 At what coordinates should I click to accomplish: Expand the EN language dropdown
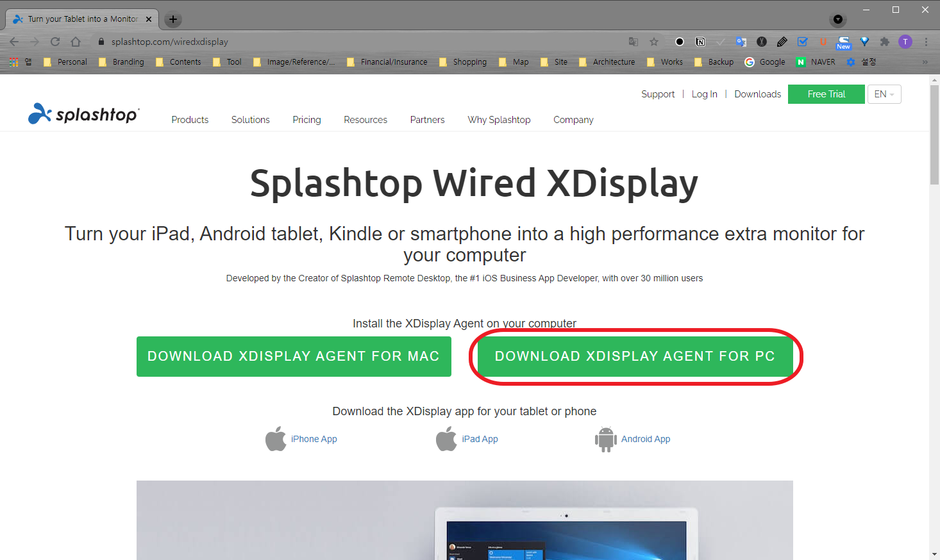point(884,94)
